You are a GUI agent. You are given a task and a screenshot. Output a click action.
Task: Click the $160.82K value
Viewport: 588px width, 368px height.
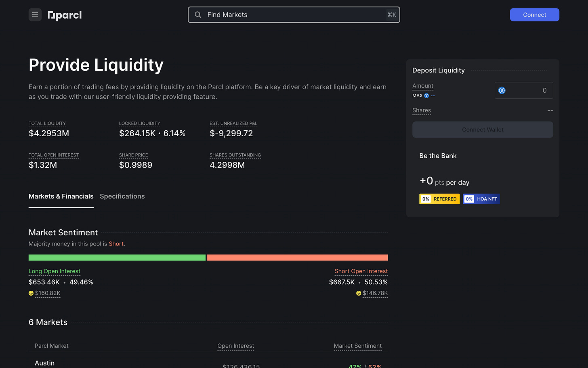click(48, 293)
